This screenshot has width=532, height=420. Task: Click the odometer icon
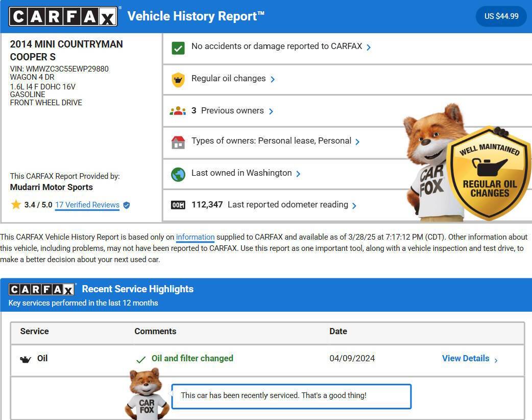pos(178,205)
